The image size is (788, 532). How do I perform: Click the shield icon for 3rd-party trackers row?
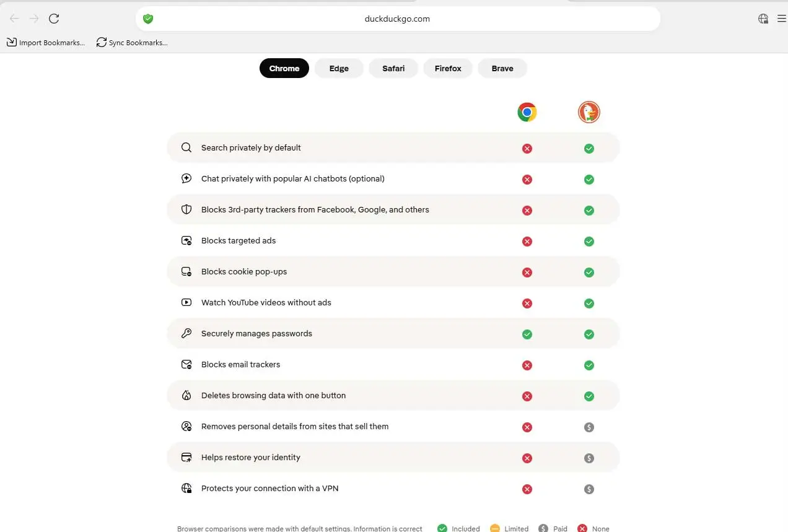(x=186, y=209)
